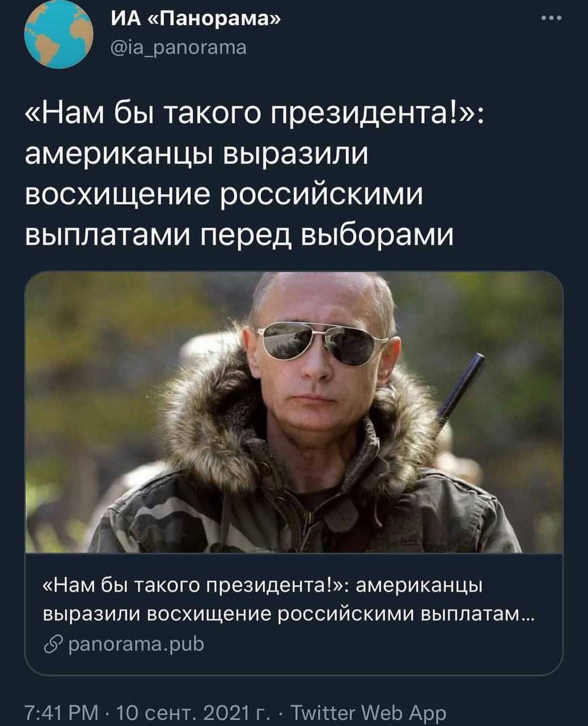Open the ИА «Панорама» display name
This screenshot has width=588, height=726.
click(x=194, y=21)
